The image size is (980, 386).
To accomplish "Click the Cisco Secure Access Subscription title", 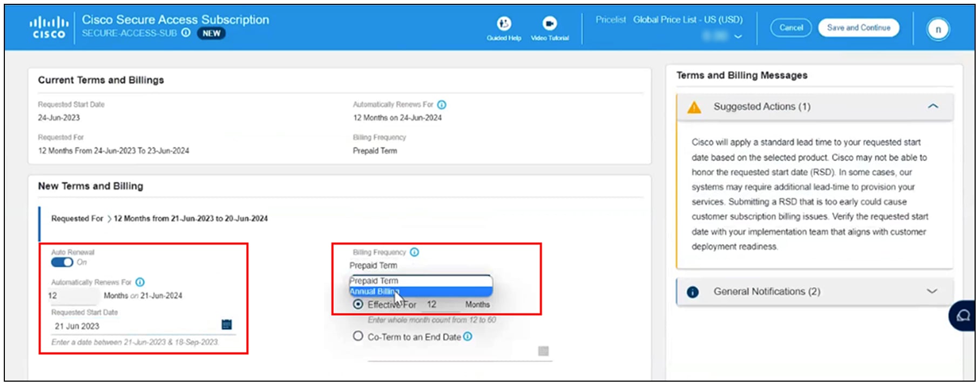I will click(x=175, y=20).
